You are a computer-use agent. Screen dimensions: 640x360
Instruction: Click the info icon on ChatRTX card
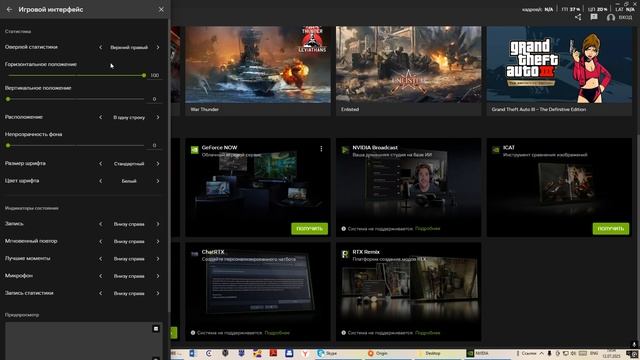(x=193, y=333)
